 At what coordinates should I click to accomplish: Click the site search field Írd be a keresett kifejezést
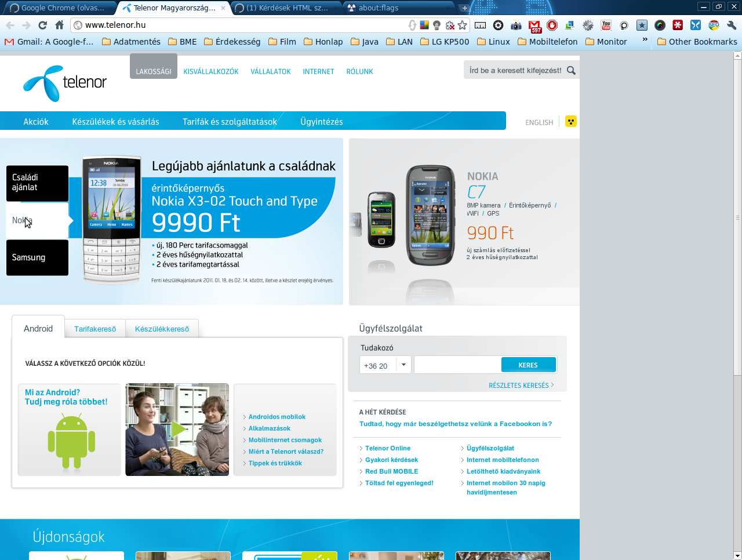pos(515,71)
